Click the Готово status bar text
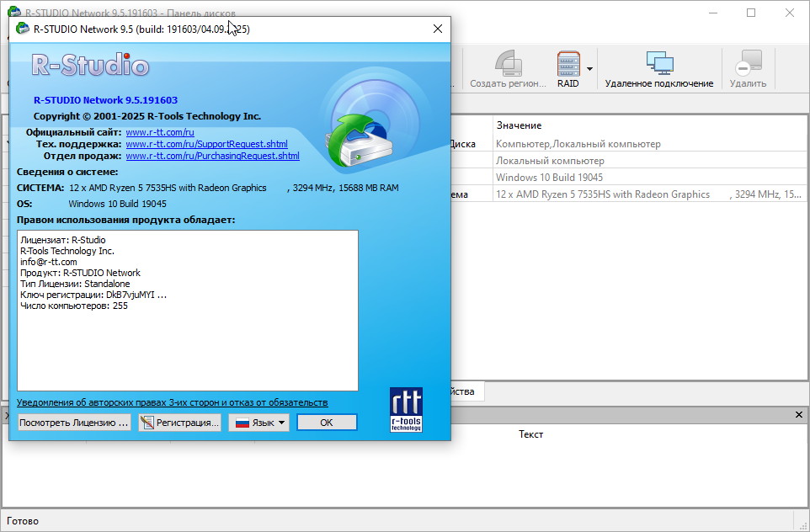 [23, 521]
